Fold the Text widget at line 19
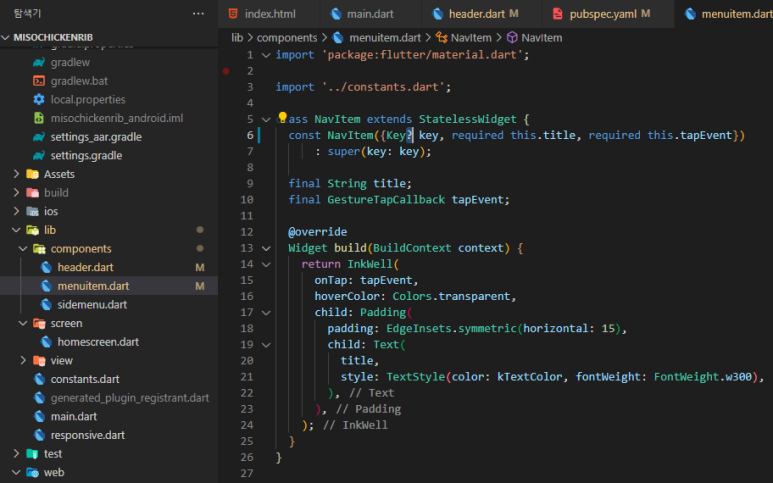Image resolution: width=773 pixels, height=483 pixels. click(x=266, y=345)
